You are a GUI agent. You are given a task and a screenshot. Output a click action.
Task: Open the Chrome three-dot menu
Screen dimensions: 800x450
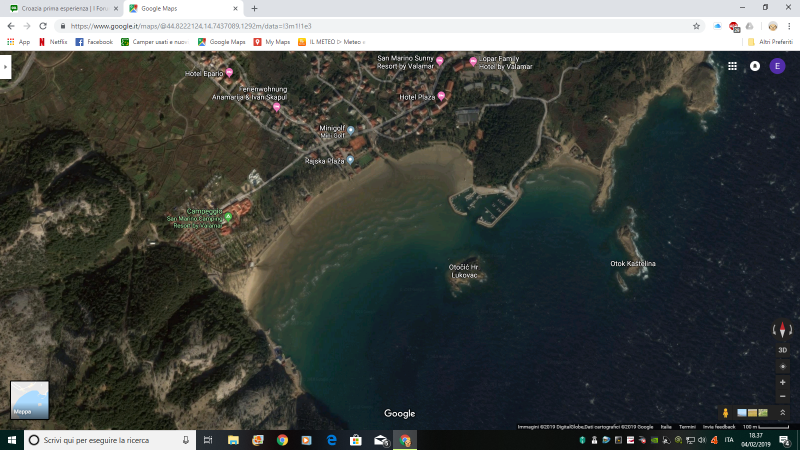790,25
